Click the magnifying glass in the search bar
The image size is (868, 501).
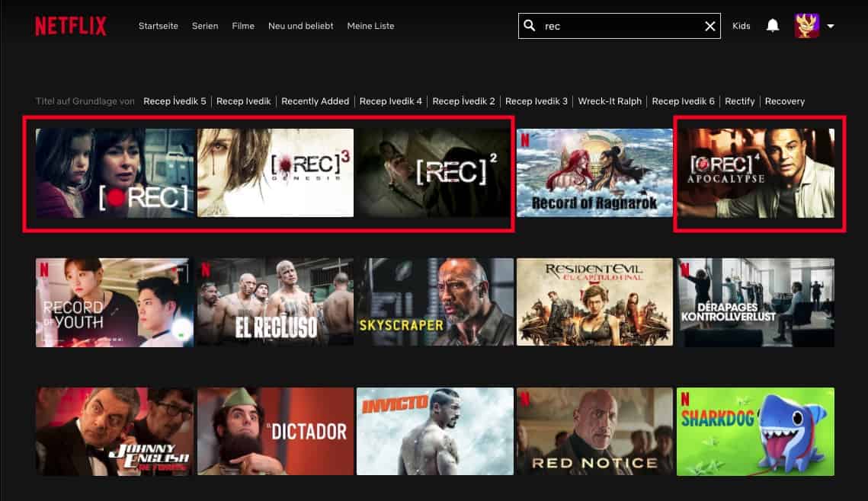coord(530,25)
